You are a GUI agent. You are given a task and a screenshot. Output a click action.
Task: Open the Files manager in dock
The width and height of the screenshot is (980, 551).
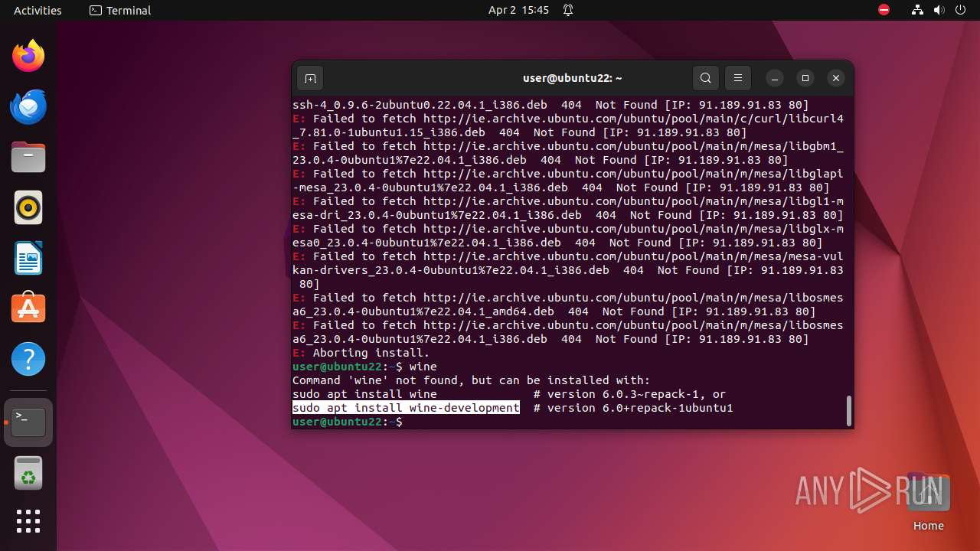[x=28, y=158]
